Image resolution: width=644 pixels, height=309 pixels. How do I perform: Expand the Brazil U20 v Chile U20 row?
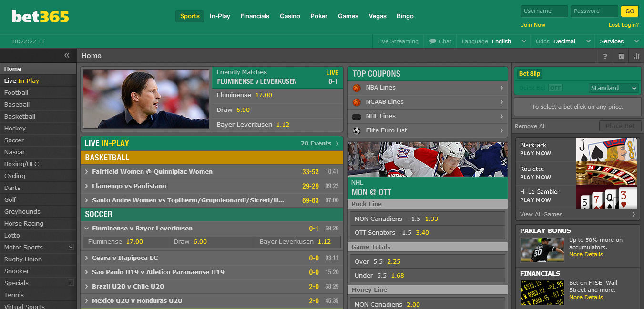212,287
